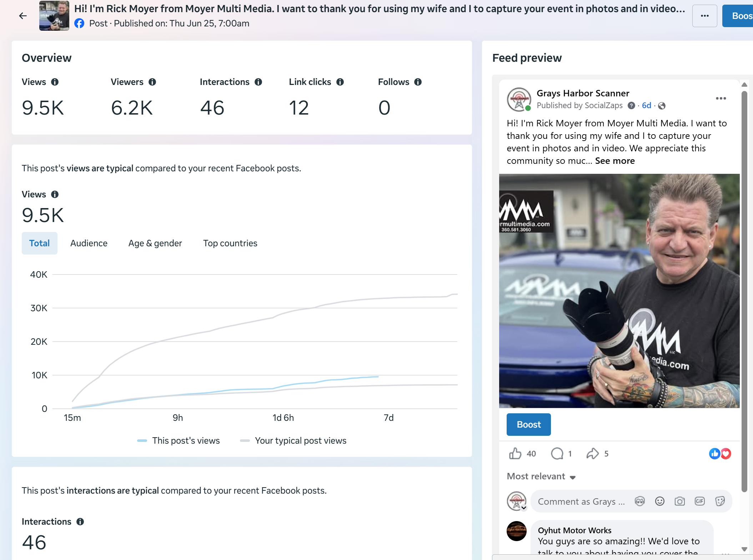Go back using the left arrow
Image resolution: width=753 pixels, height=560 pixels.
[23, 16]
